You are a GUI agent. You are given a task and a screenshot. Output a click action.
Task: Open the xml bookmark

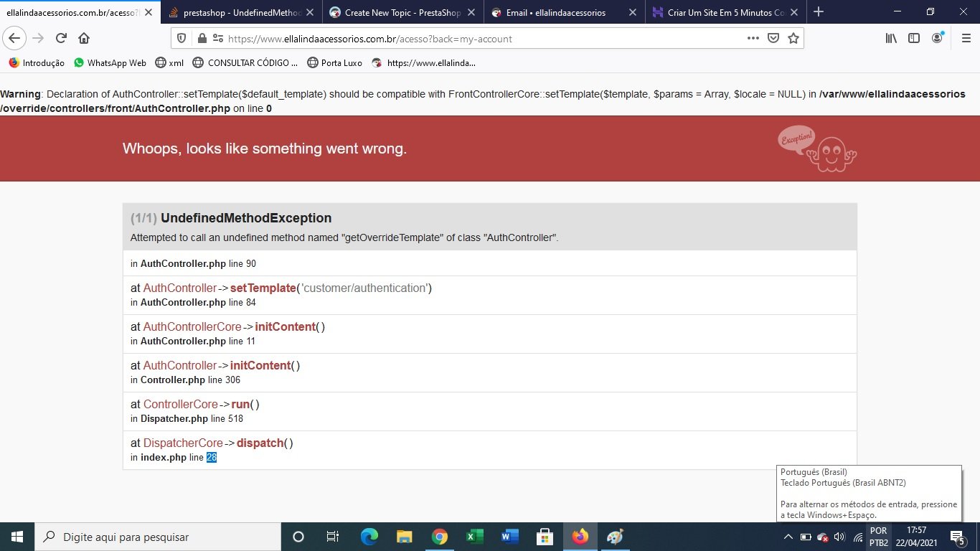pos(169,63)
